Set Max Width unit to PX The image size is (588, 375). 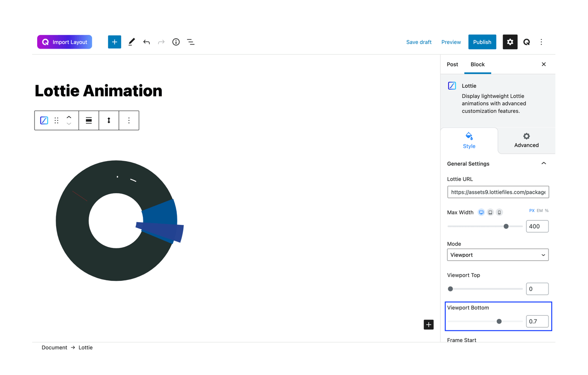531,211
